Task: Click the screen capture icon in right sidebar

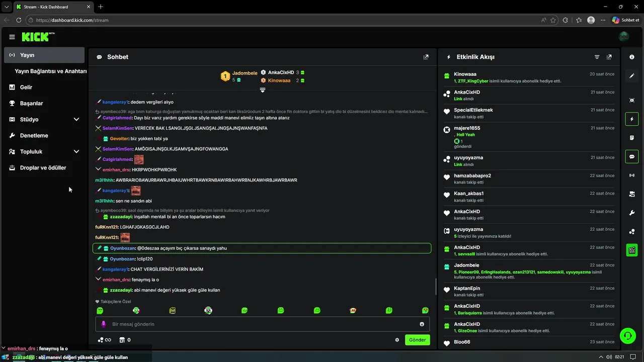Action: coord(632,100)
